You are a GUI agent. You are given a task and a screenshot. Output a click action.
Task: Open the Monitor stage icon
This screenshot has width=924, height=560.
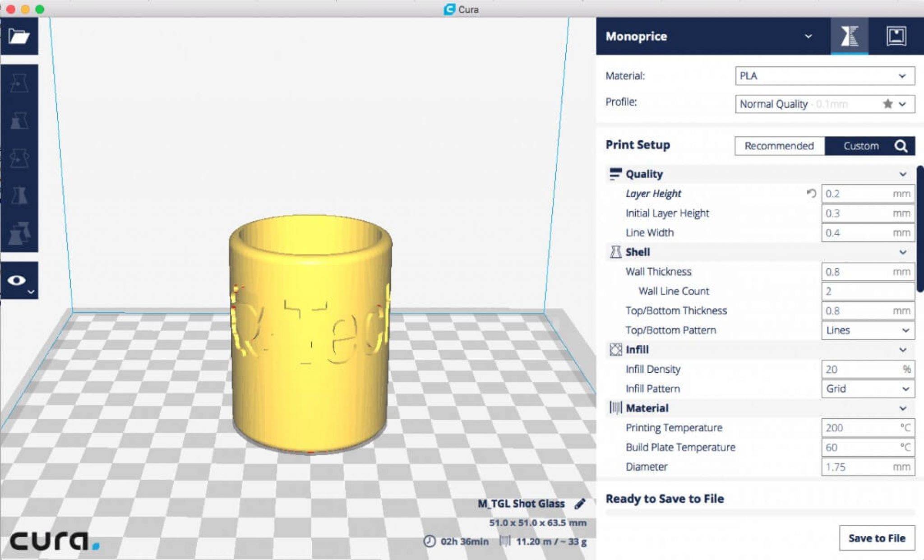point(896,36)
